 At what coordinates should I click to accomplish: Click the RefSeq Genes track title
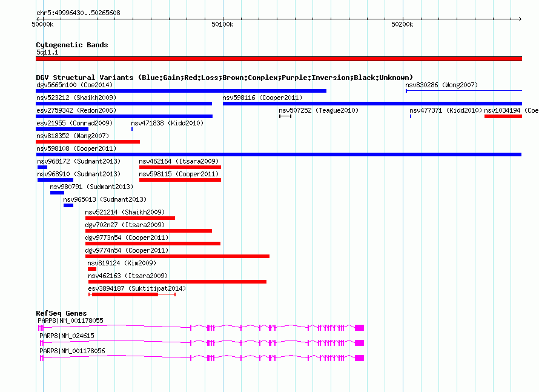pos(61,313)
